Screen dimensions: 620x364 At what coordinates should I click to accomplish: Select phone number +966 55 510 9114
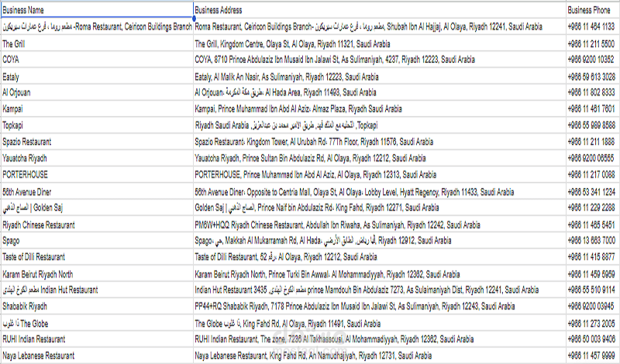593,290
